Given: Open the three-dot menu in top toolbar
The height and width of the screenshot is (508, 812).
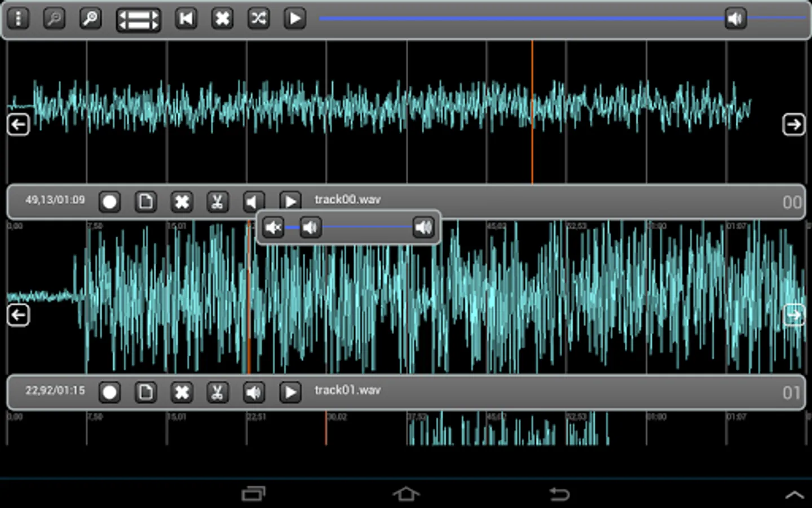Looking at the screenshot, I should pos(19,19).
